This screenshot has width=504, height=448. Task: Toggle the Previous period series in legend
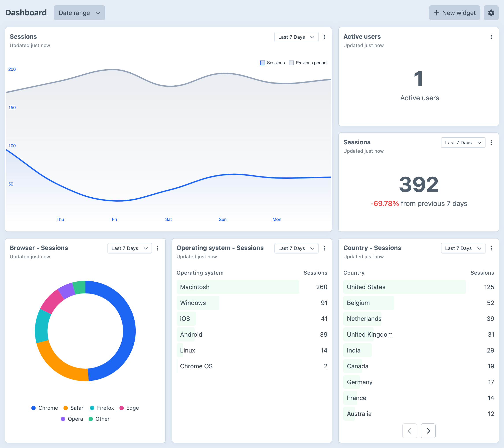[308, 63]
